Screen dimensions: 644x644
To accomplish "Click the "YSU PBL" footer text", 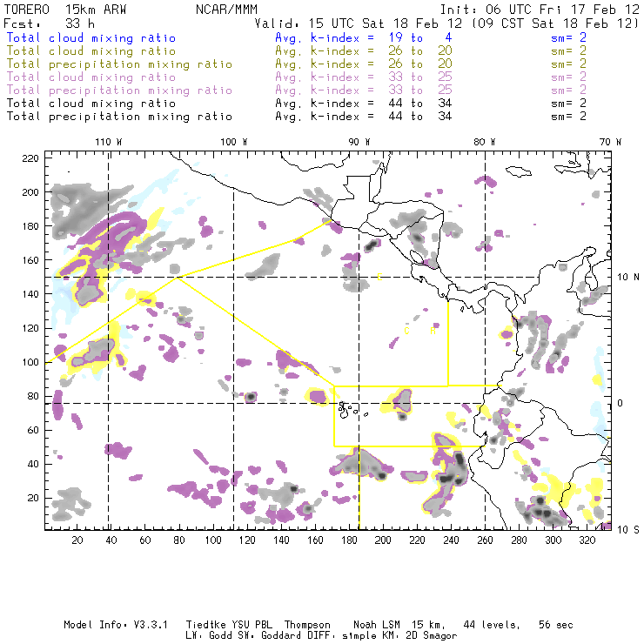I will (252, 625).
